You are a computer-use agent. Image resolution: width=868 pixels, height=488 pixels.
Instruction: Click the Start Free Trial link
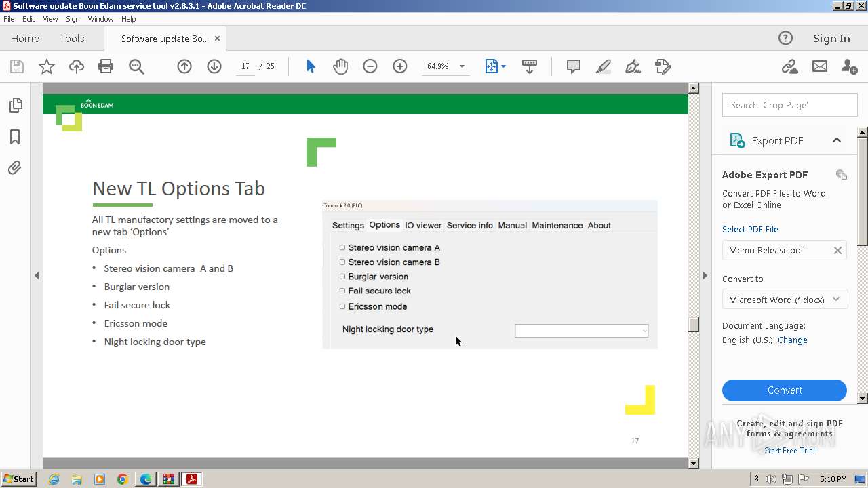(789, 451)
